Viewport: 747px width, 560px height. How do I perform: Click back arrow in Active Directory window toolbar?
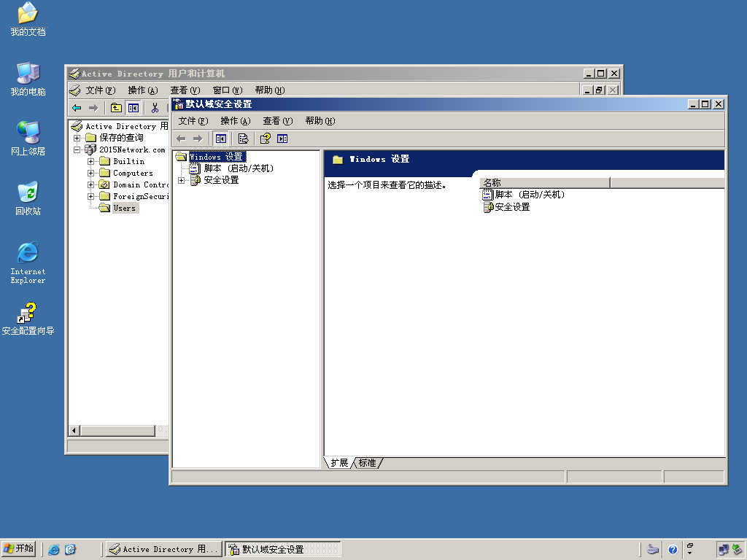pyautogui.click(x=77, y=108)
